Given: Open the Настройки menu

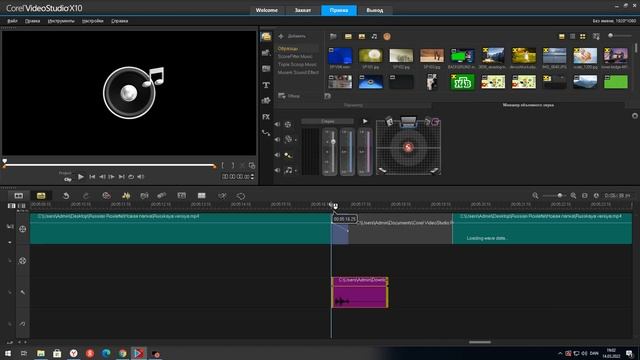Looking at the screenshot, I should (x=93, y=21).
